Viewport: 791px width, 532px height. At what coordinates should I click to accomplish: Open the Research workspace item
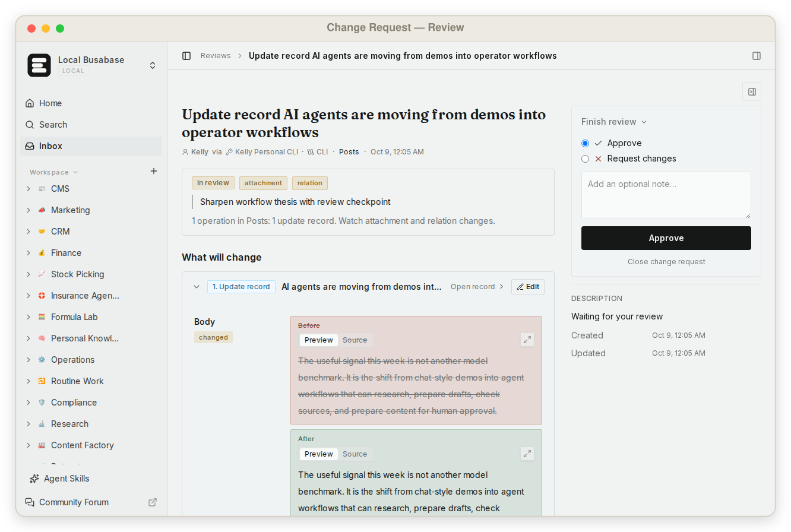tap(69, 424)
